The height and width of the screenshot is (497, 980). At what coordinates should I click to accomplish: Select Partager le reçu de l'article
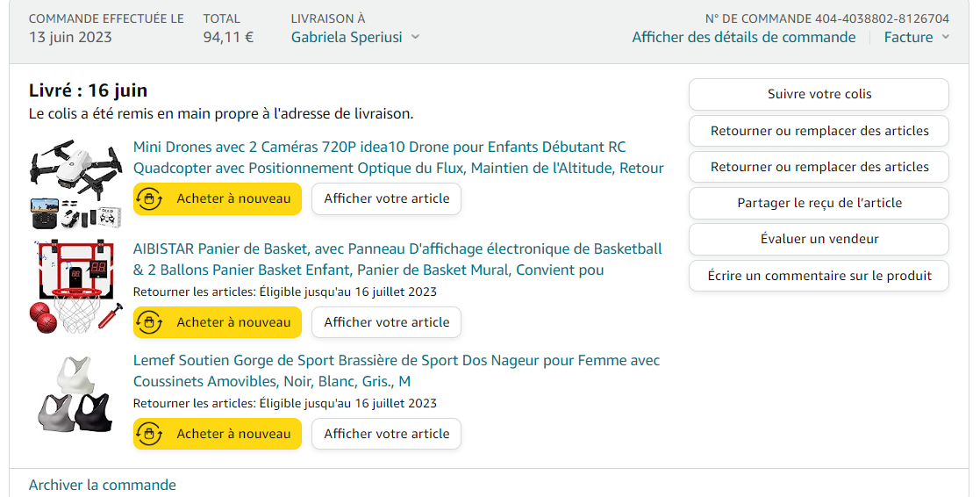click(819, 203)
